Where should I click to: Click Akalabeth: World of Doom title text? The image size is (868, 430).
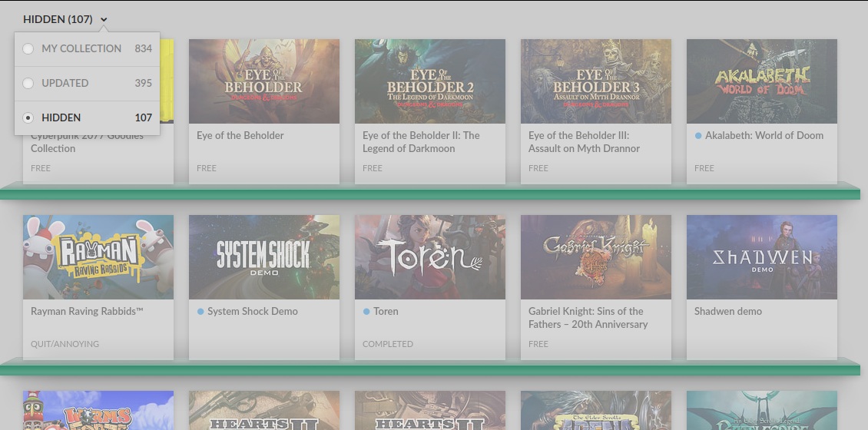(x=764, y=136)
